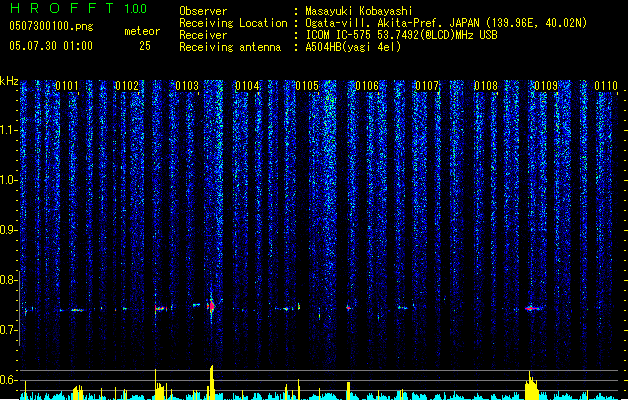Click the 0.7 frequency axis label
This screenshot has width=629, height=400.
tap(9, 330)
